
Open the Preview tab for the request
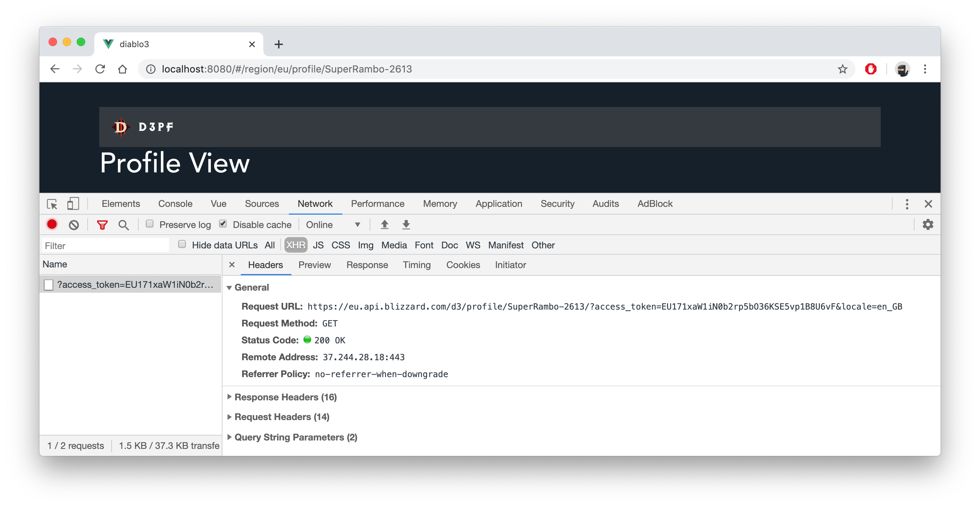[314, 265]
